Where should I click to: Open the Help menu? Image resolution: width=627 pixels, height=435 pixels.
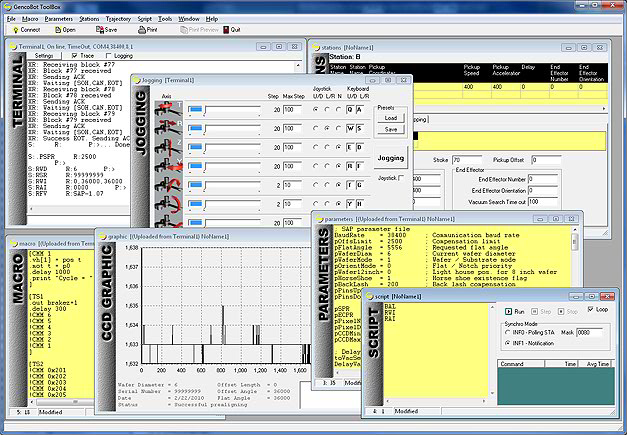click(x=212, y=19)
